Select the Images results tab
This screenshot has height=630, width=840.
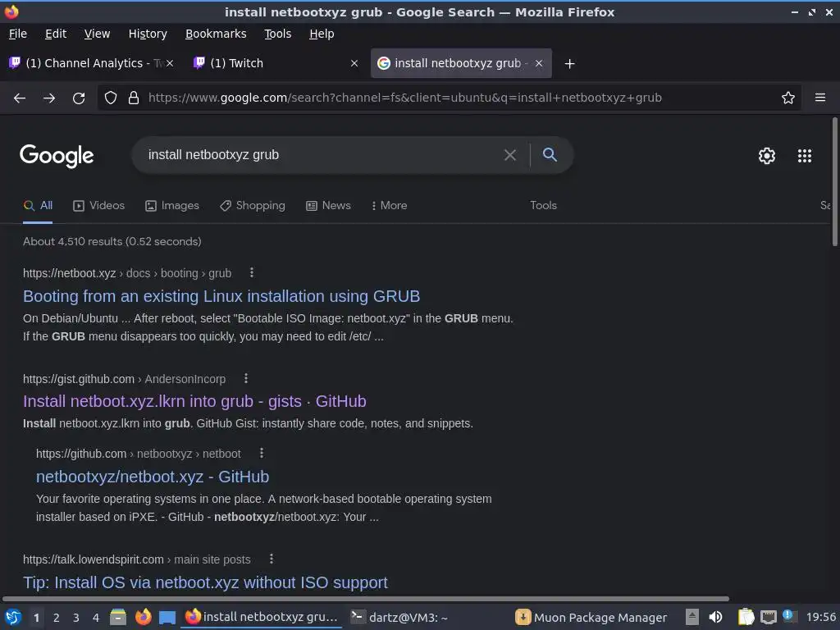(172, 206)
